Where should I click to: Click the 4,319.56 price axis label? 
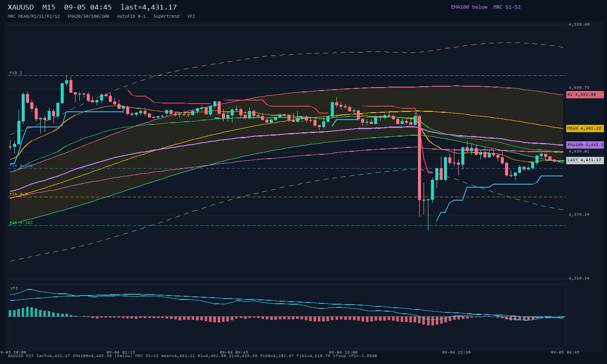tap(579, 278)
